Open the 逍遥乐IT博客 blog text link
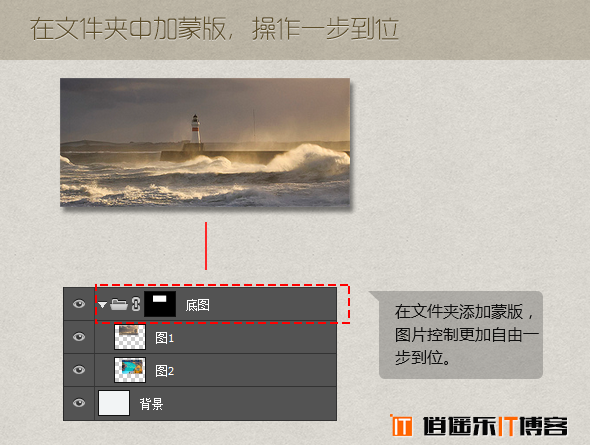Screen dimensions: 590x445 pyautogui.click(x=496, y=426)
